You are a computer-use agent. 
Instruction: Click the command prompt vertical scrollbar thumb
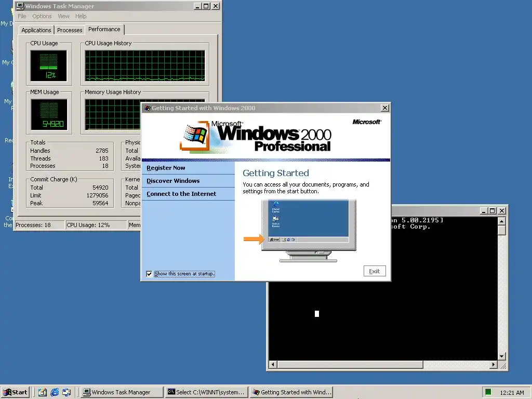502,230
